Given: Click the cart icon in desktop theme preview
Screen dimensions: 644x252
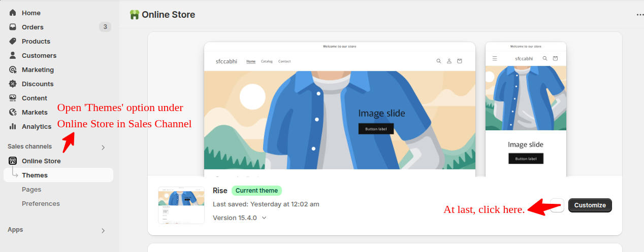Looking at the screenshot, I should point(460,61).
